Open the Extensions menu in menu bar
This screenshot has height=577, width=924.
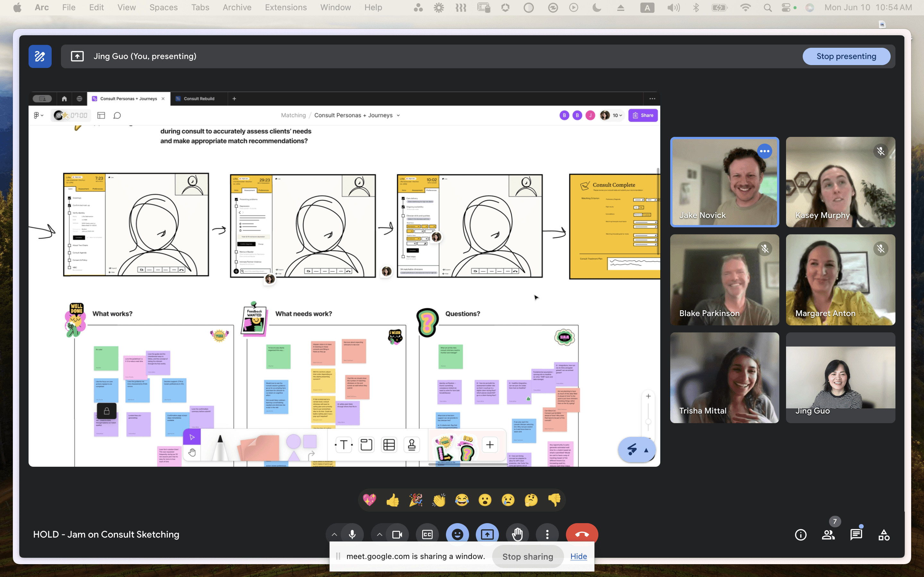tap(286, 7)
